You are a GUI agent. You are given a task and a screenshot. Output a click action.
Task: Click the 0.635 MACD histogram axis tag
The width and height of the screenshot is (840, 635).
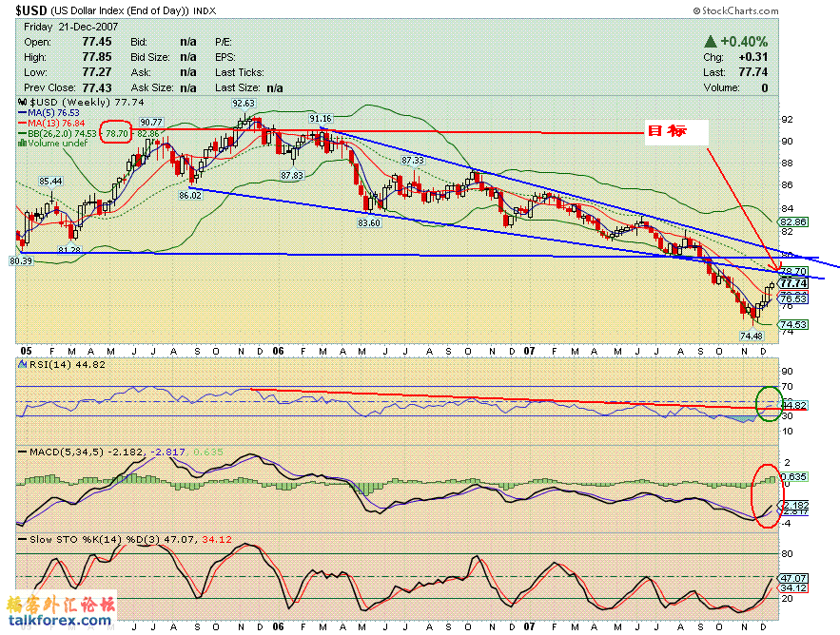pos(794,476)
